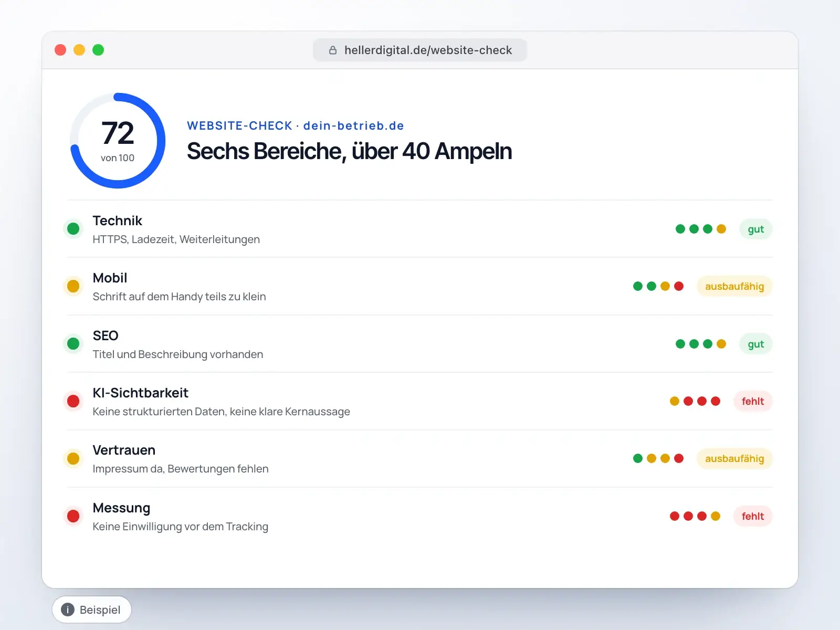Click the yellow minimize window button
Image resolution: width=840 pixels, height=630 pixels.
[x=79, y=50]
